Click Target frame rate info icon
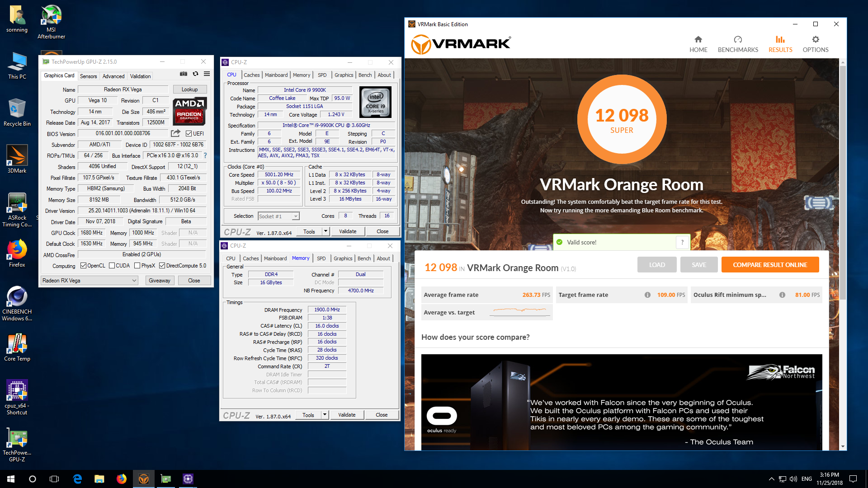 point(647,295)
